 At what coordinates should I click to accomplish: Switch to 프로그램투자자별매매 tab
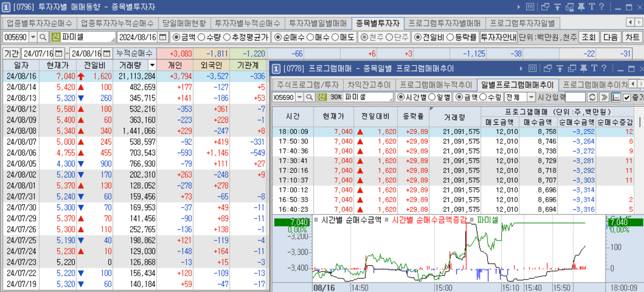444,23
